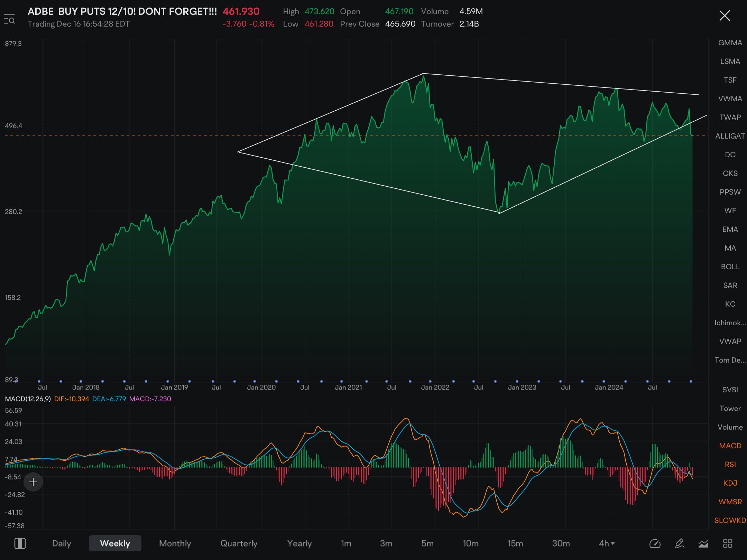This screenshot has width=747, height=560.
Task: Select the Weekly interval
Action: (115, 543)
